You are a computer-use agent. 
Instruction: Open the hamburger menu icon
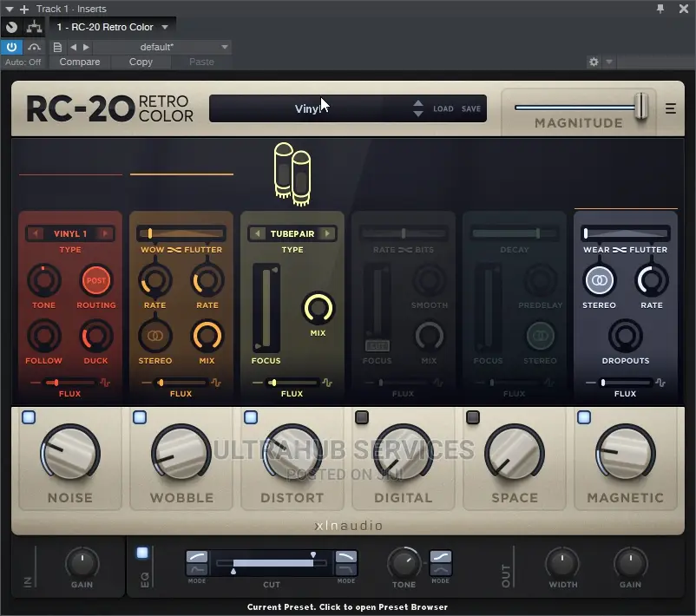click(x=671, y=108)
